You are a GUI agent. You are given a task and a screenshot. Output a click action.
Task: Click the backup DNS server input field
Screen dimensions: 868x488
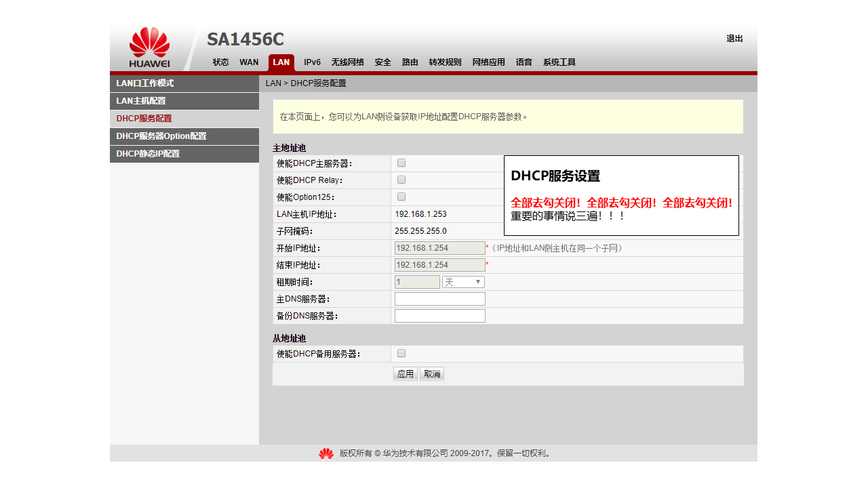(x=439, y=316)
